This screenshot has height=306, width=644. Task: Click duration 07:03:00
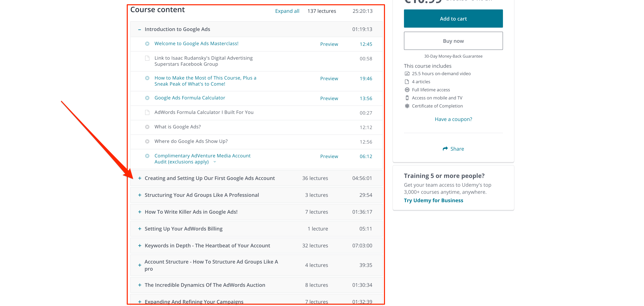(362, 246)
